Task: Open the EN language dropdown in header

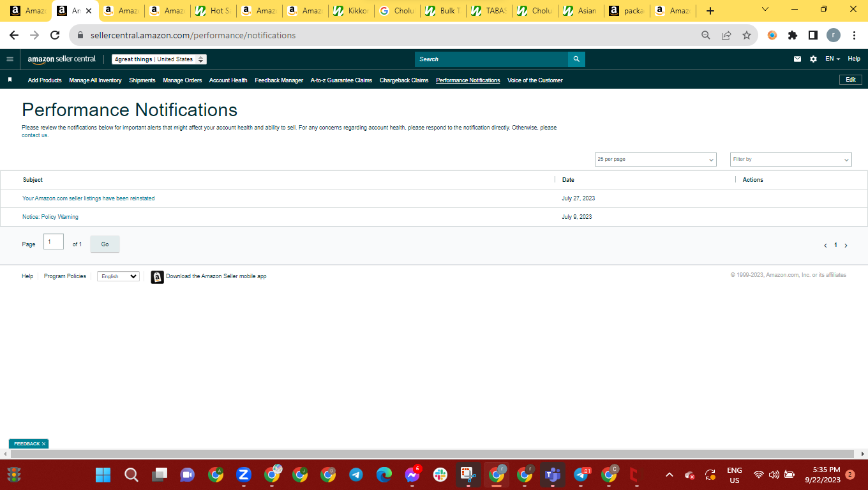Action: coord(832,59)
